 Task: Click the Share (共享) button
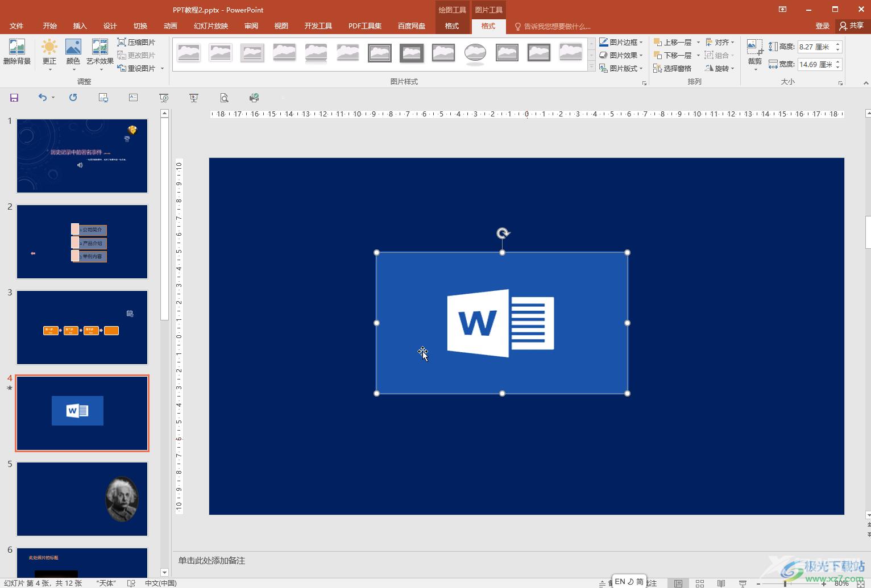tap(852, 26)
